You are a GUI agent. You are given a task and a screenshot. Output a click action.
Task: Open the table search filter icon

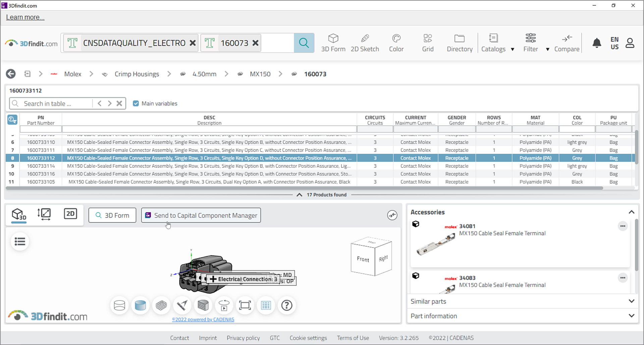coord(12,120)
